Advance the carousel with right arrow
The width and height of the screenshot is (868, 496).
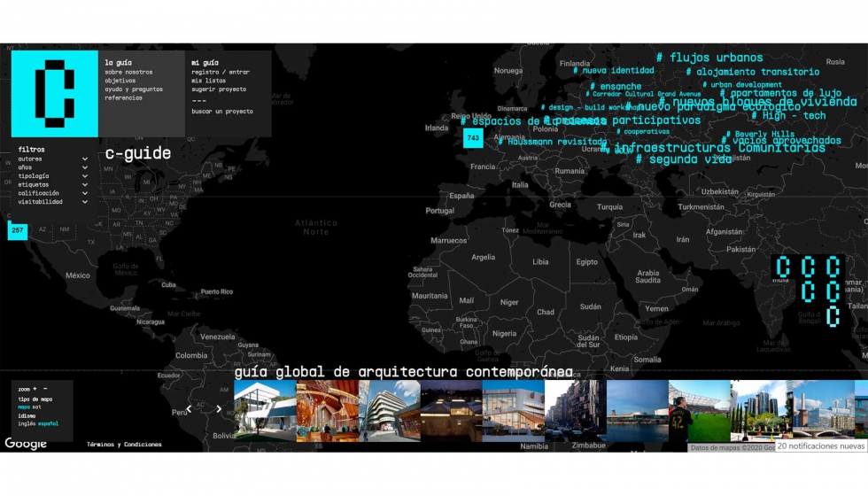(x=219, y=409)
